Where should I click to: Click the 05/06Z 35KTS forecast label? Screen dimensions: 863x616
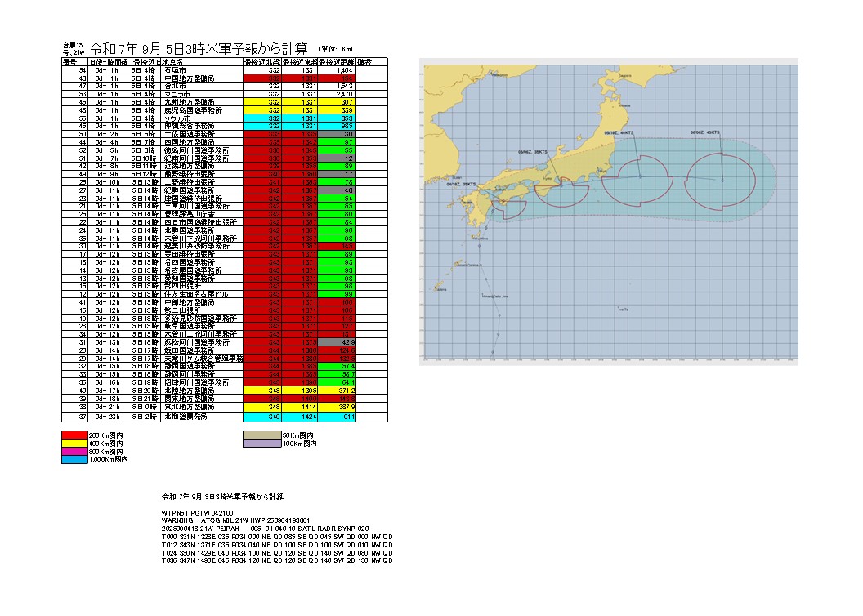click(x=531, y=151)
